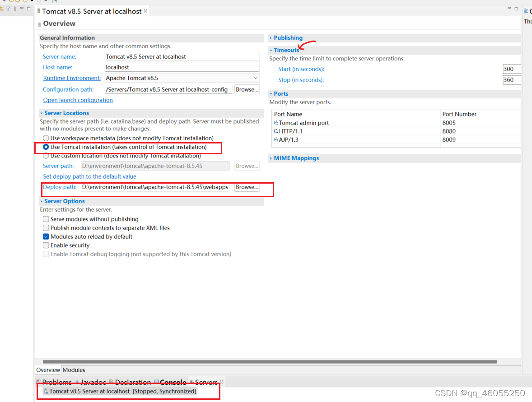Click the Javadoc view icon
Image resolution: width=532 pixels, height=402 pixels.
pyautogui.click(x=77, y=382)
